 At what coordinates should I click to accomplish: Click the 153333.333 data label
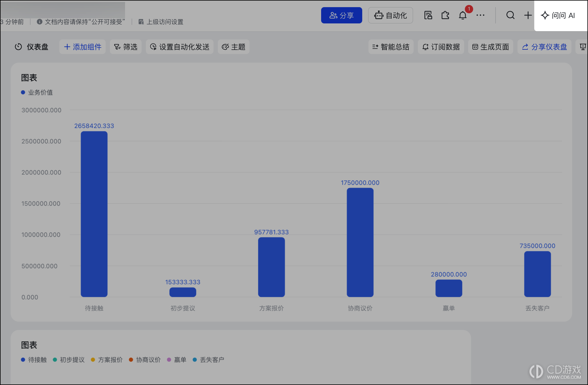tap(183, 282)
